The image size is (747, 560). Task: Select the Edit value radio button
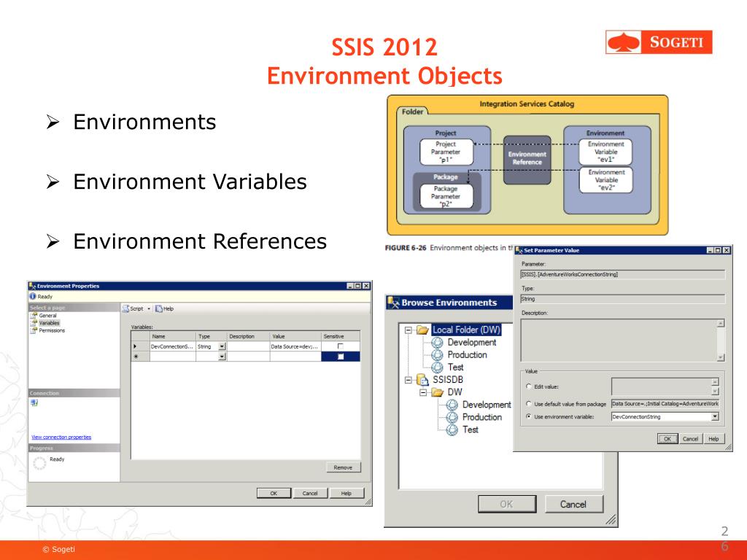tap(528, 386)
